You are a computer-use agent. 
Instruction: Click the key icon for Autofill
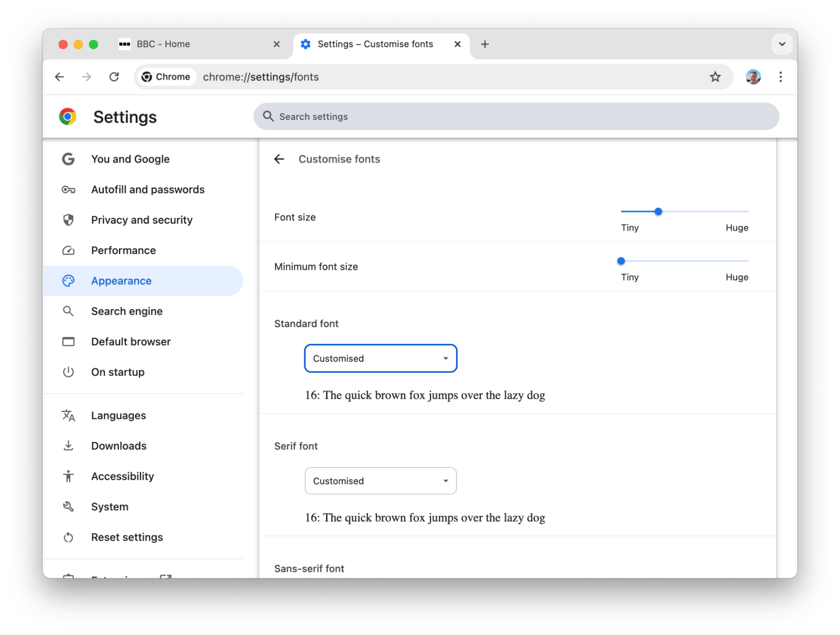coord(68,190)
